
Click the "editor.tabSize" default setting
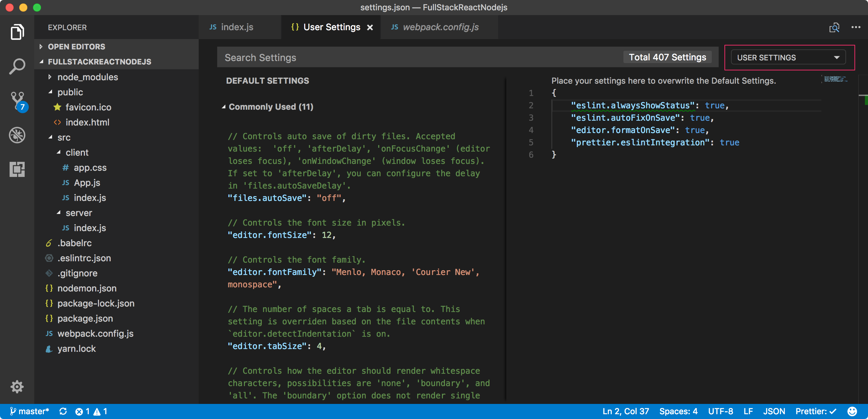(277, 346)
